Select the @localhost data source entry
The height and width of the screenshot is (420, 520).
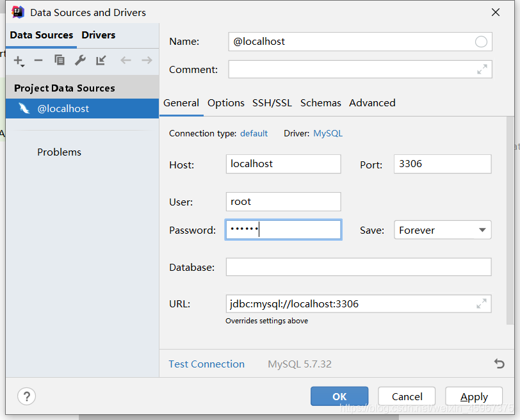coord(64,108)
